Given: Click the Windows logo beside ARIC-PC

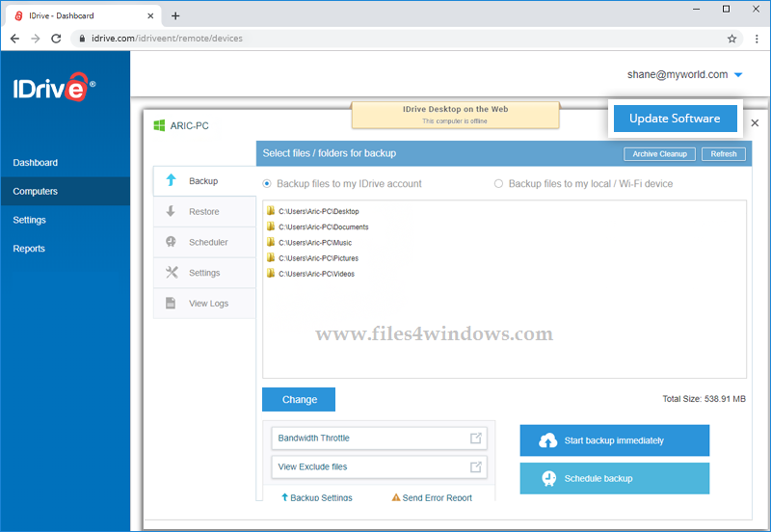Looking at the screenshot, I should (x=159, y=125).
